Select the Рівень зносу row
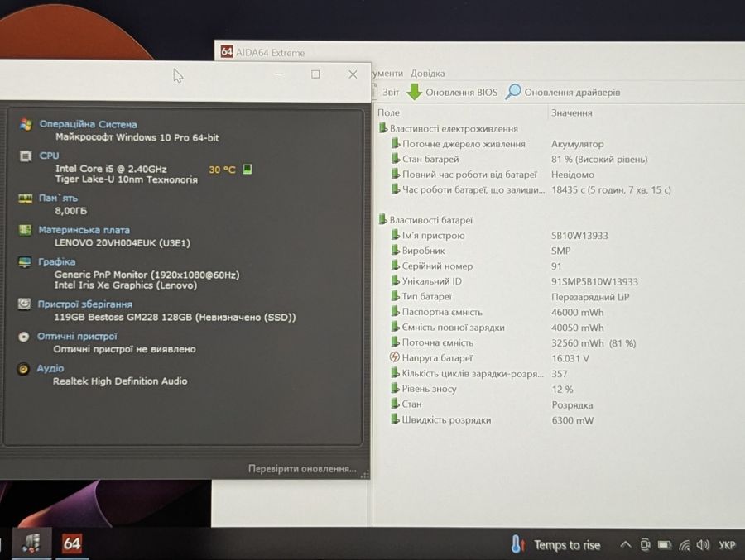 point(483,389)
